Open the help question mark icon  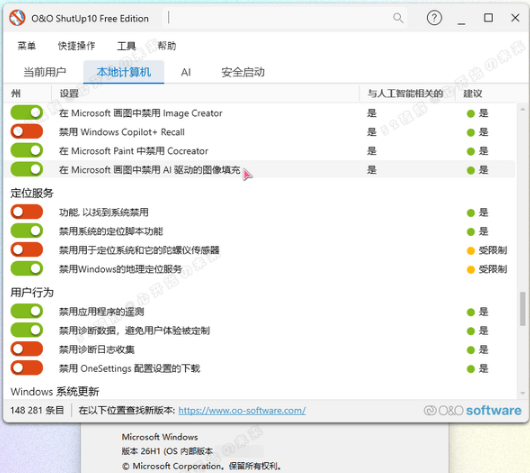(434, 18)
